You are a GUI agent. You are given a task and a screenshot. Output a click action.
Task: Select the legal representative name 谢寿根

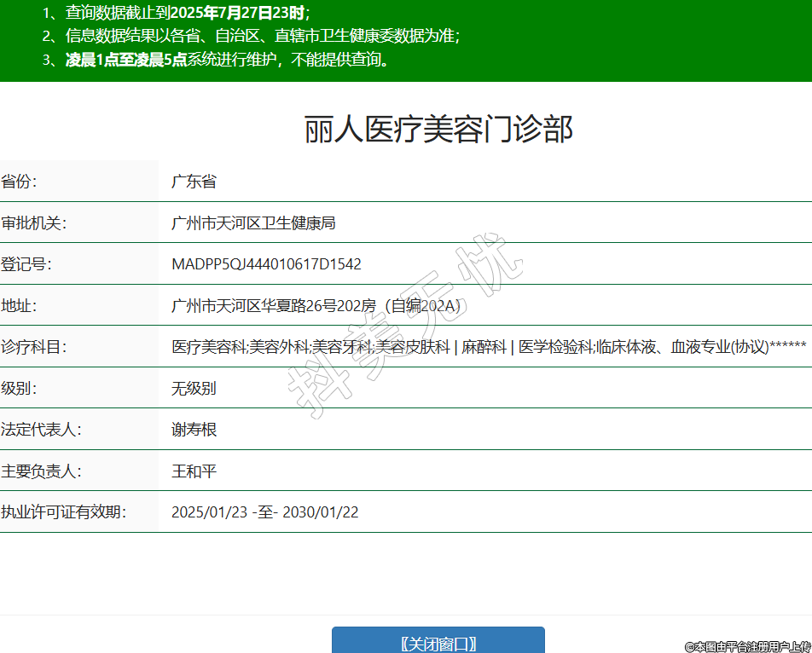coord(194,430)
